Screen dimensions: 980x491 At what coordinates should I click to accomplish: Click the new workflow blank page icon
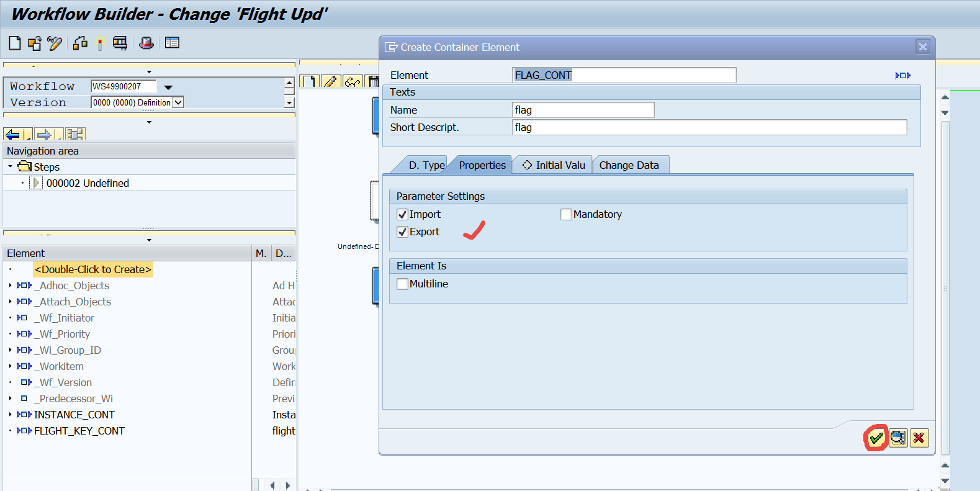coord(15,43)
